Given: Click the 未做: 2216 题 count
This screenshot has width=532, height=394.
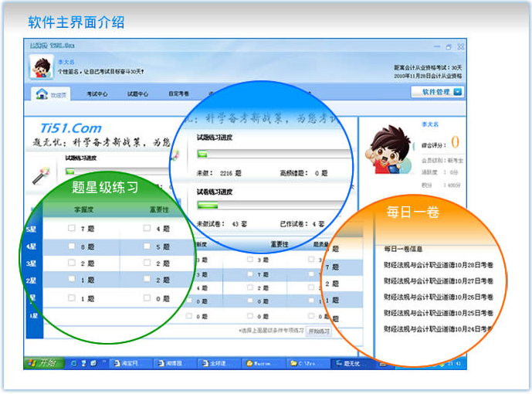Looking at the screenshot, I should click(x=219, y=173).
